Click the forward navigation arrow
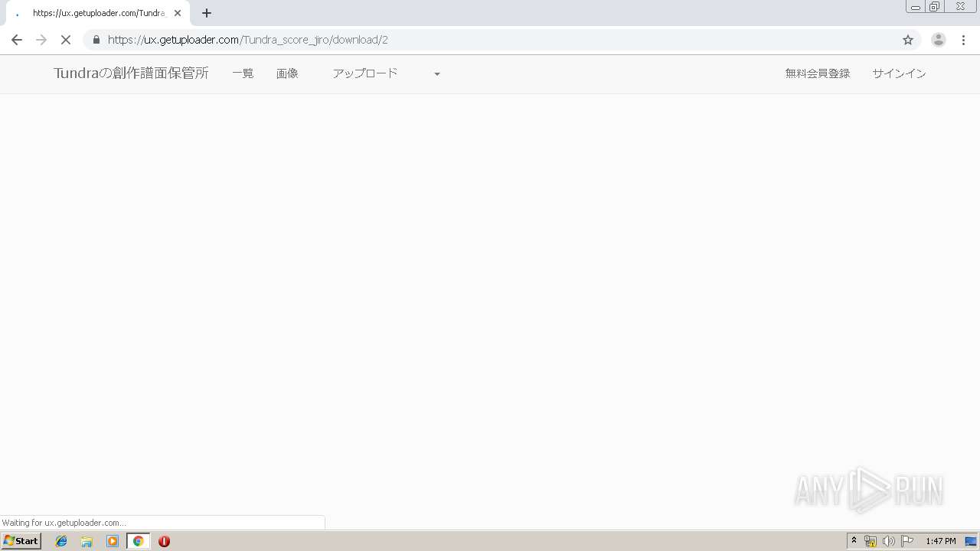This screenshot has width=980, height=551. [41, 40]
